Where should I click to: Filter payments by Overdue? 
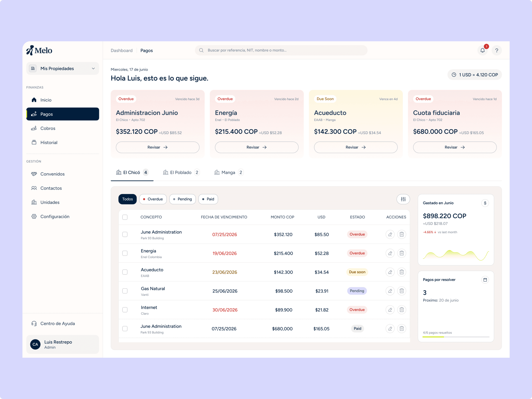[153, 199]
